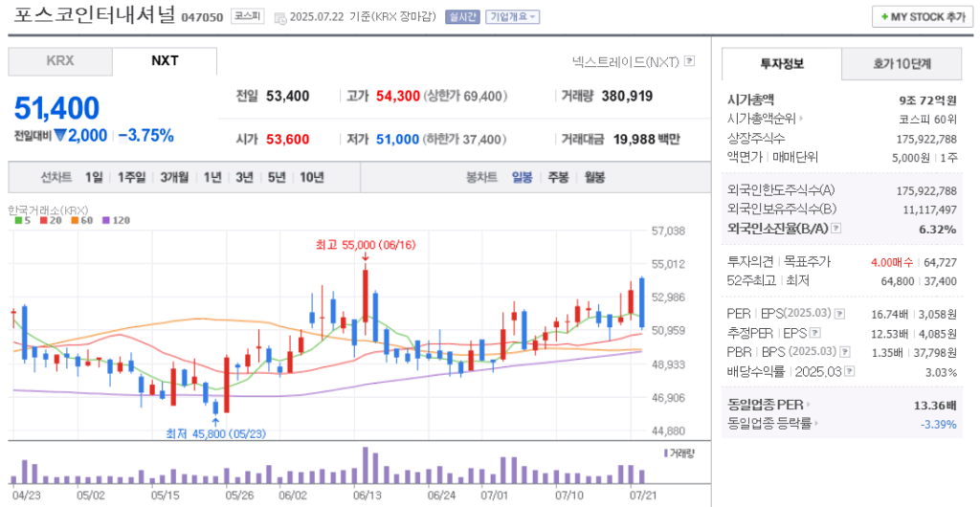This screenshot has width=980, height=507.
Task: Click the 최고 55,000 (06/16) chart marker
Action: coord(365,246)
